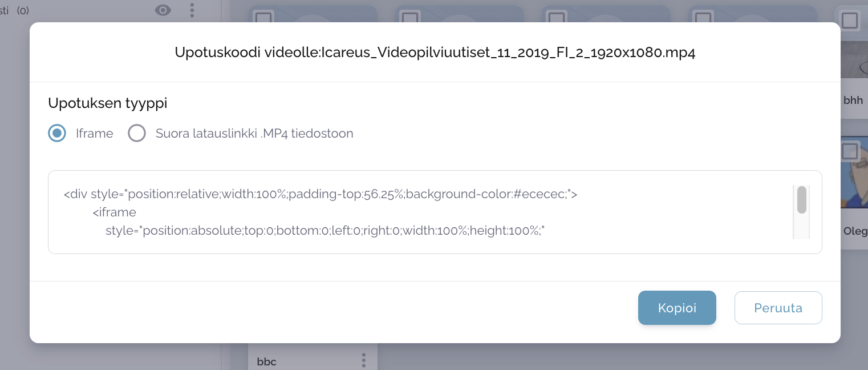This screenshot has width=868, height=370.
Task: Open the three-dot menu beside the eye icon
Action: [192, 10]
